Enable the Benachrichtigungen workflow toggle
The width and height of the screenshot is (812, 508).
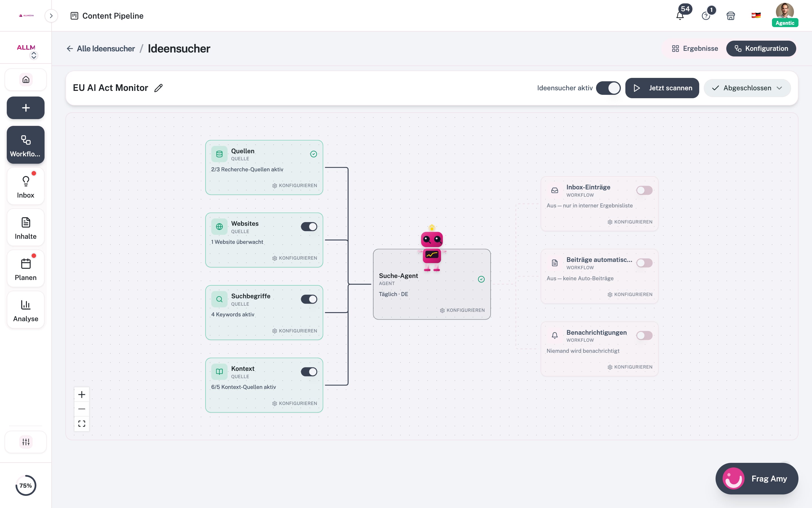644,336
